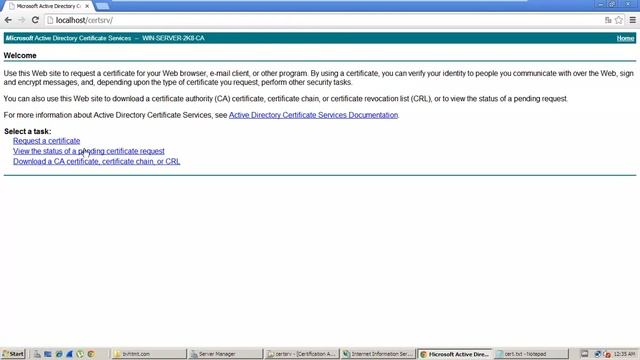Screen dimensions: 640x360
Task: Launch Internet Explorer from quick launch
Action: [59, 354]
